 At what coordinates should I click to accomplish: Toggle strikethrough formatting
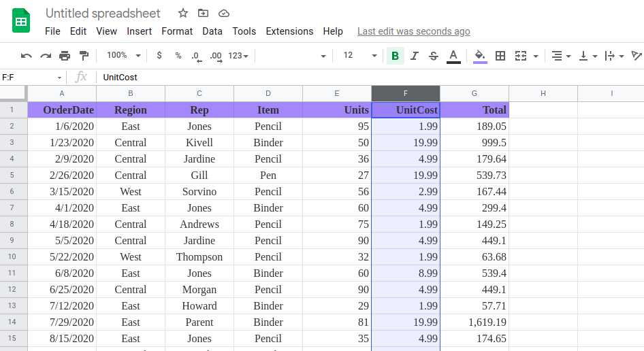[x=433, y=56]
